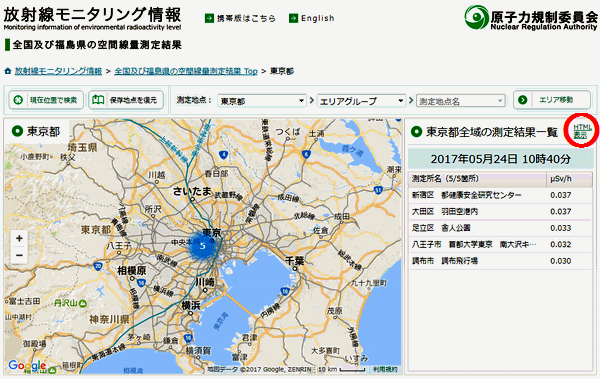Click the Nuclear Regulation Authority logo

531,18
